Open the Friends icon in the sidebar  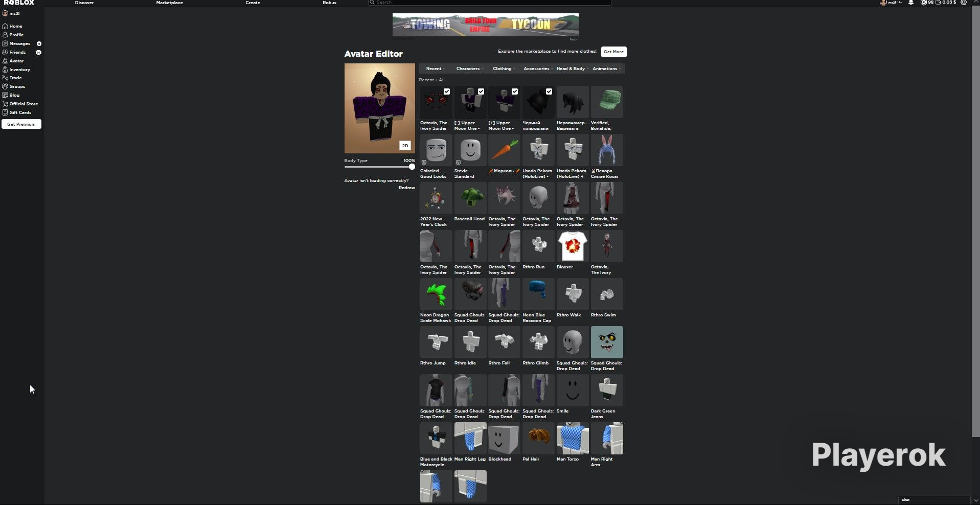[x=5, y=52]
